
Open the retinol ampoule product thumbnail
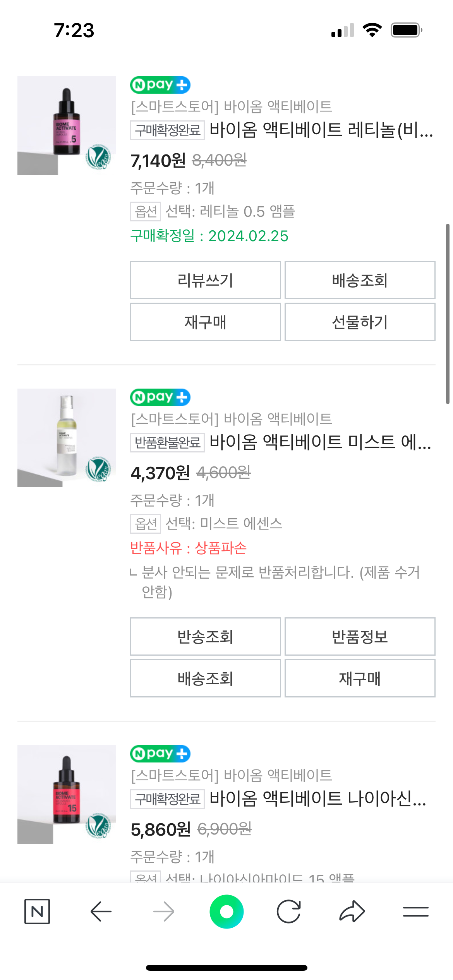(x=67, y=125)
